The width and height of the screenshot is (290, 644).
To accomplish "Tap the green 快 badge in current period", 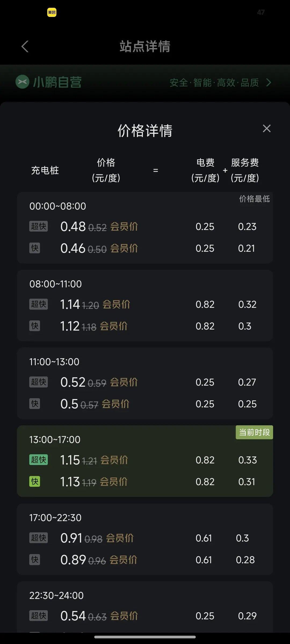I will pos(35,481).
